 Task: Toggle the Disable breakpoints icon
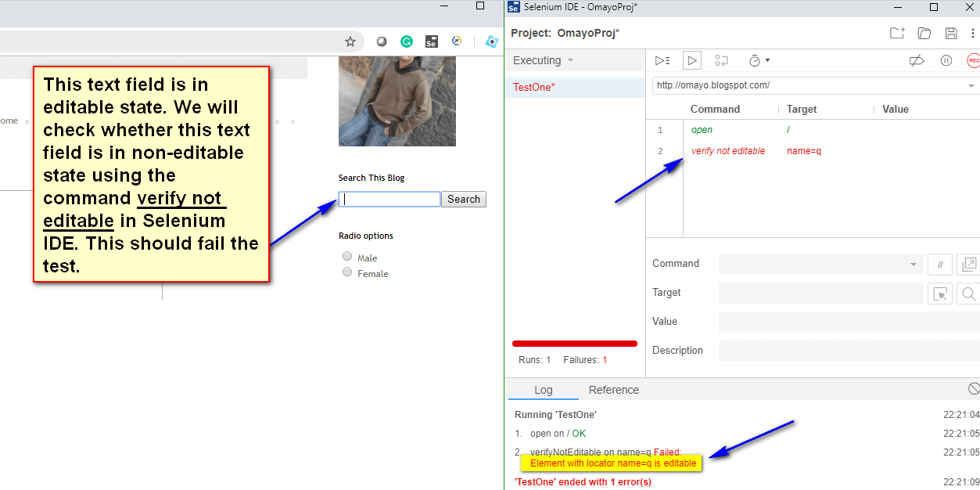(916, 60)
